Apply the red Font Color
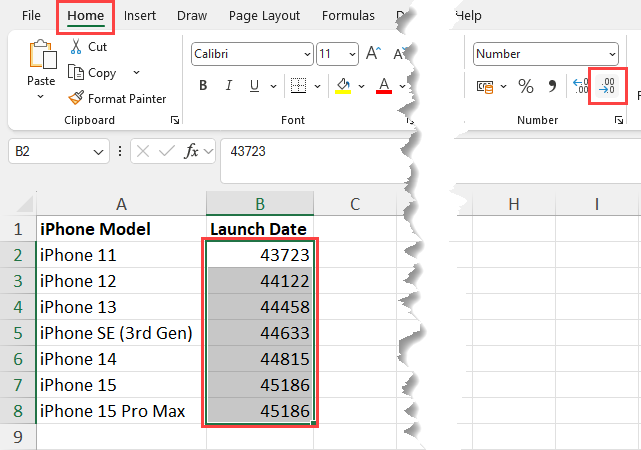Viewport: 641px width, 450px height. (383, 85)
